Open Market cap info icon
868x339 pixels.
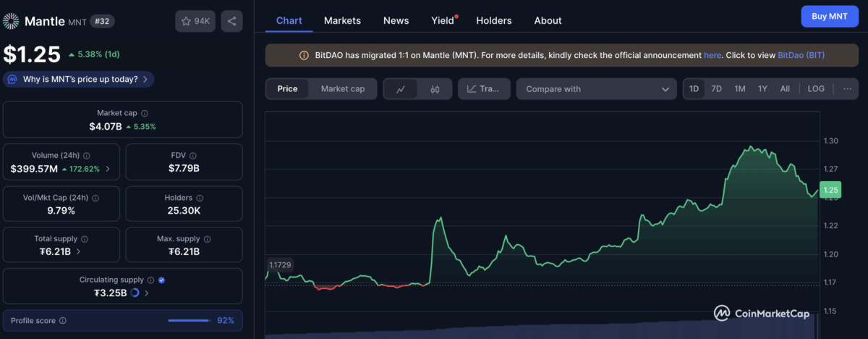(145, 113)
